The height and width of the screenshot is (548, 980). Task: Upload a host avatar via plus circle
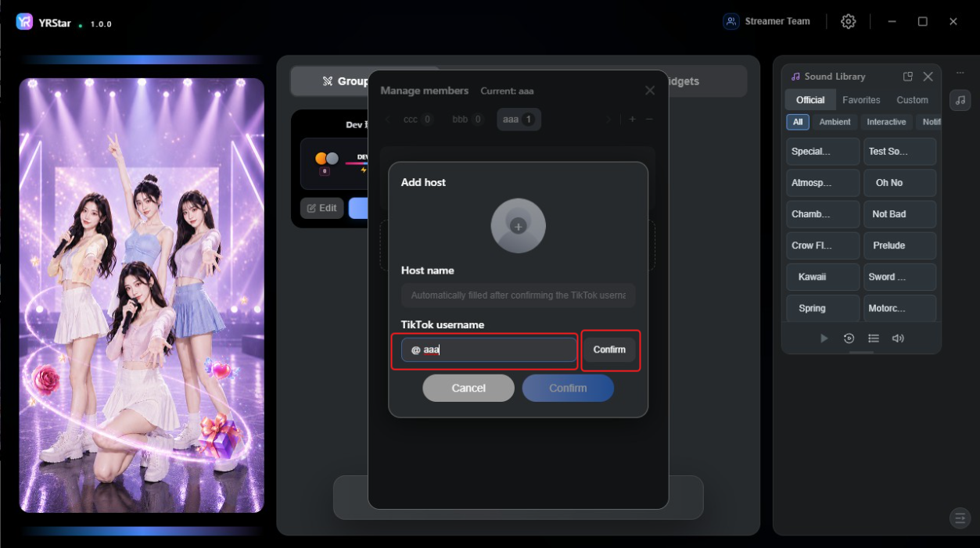click(518, 226)
